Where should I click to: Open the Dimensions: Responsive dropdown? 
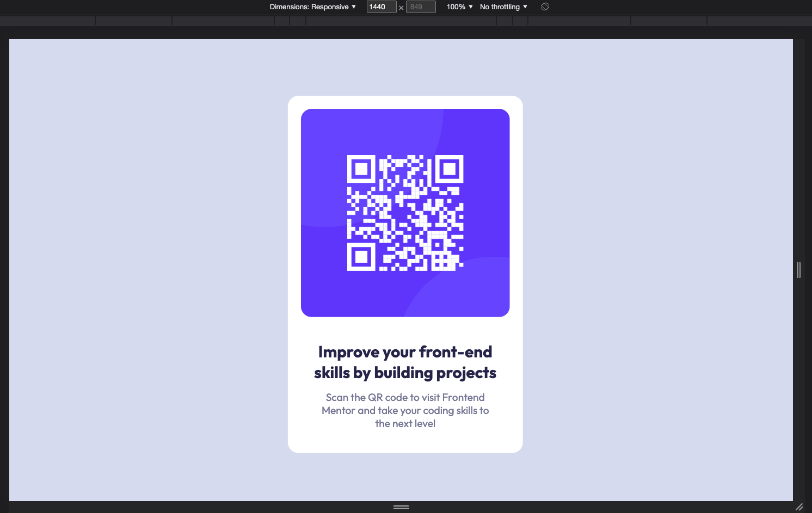pos(312,7)
